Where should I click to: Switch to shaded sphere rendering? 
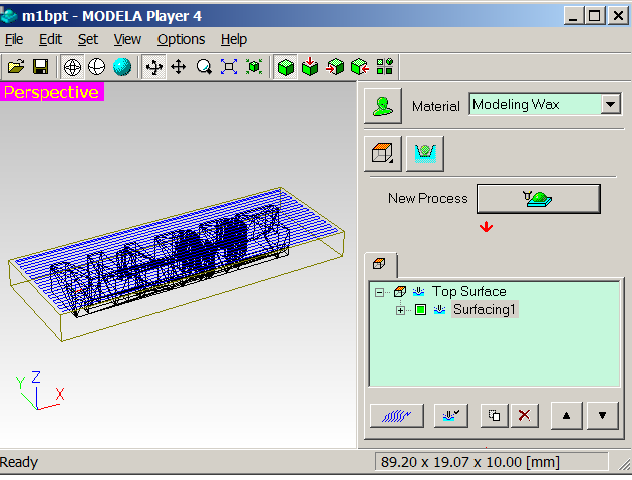tap(122, 66)
